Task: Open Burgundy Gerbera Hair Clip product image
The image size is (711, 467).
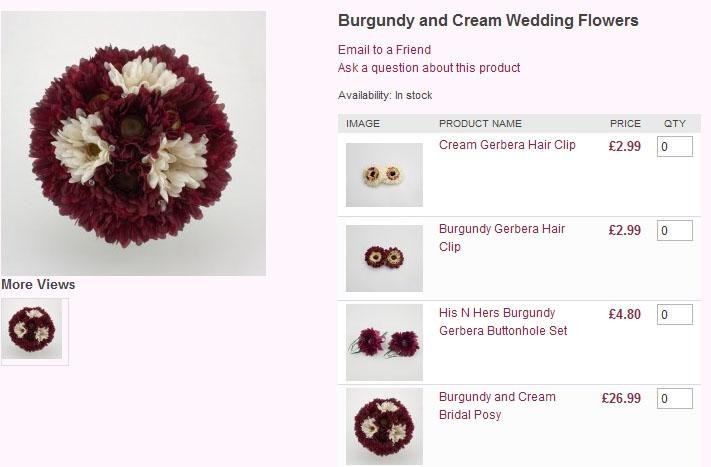Action: pyautogui.click(x=384, y=258)
